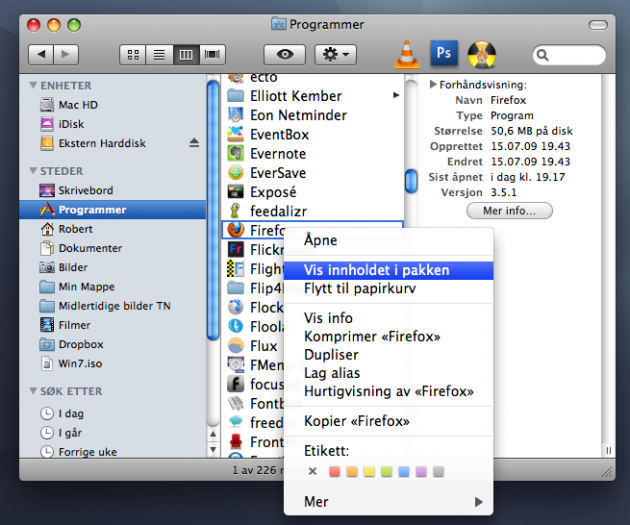Collapse the ENHETER sidebar section
This screenshot has height=525, width=630.
pyautogui.click(x=33, y=85)
